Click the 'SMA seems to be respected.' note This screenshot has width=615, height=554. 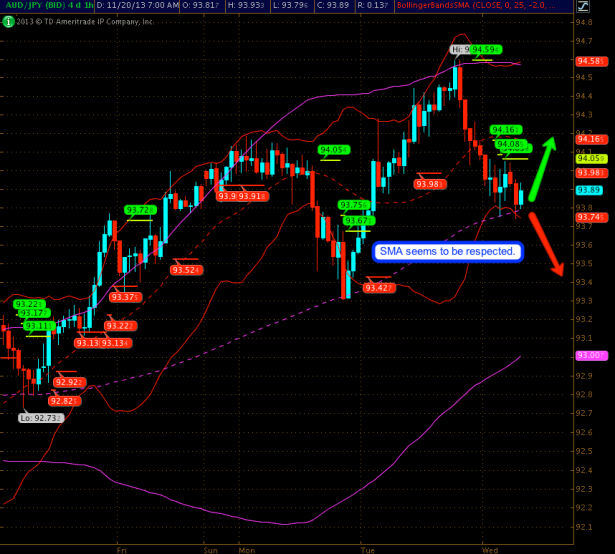448,251
